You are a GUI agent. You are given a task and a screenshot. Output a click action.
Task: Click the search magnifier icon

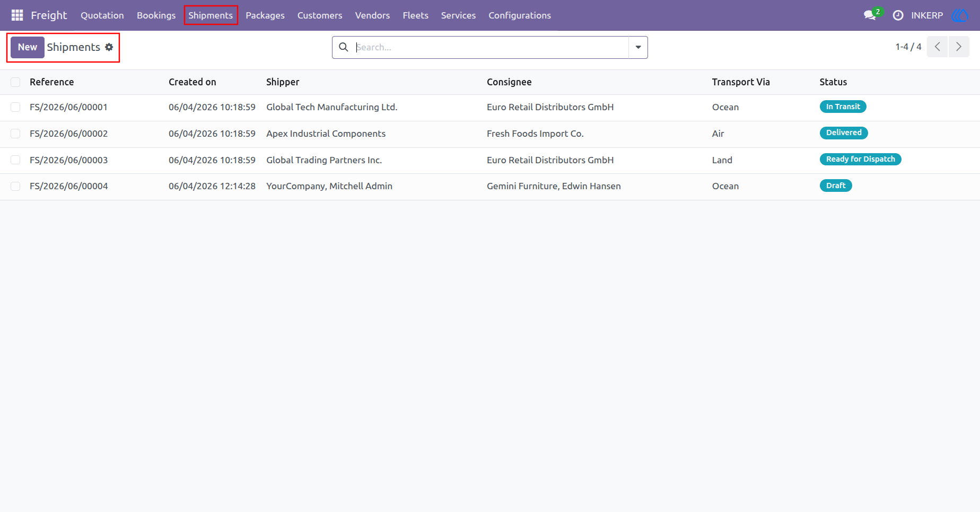tap(344, 47)
